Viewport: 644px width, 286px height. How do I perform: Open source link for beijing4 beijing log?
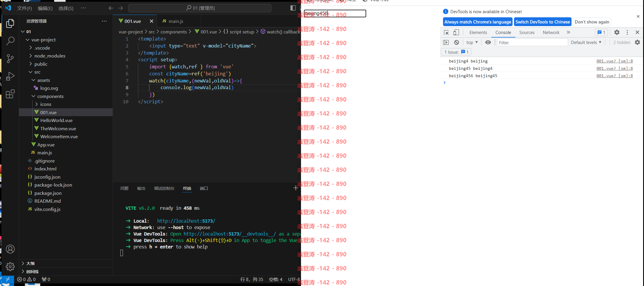614,61
